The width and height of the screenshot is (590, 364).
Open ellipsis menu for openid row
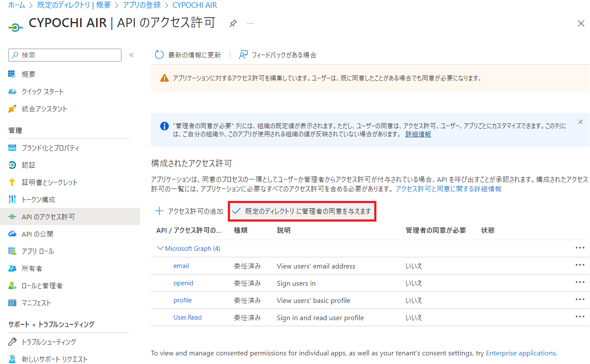pos(580,282)
